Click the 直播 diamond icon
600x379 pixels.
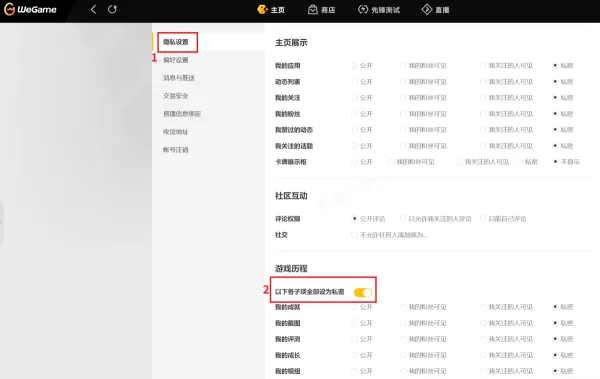pyautogui.click(x=427, y=10)
